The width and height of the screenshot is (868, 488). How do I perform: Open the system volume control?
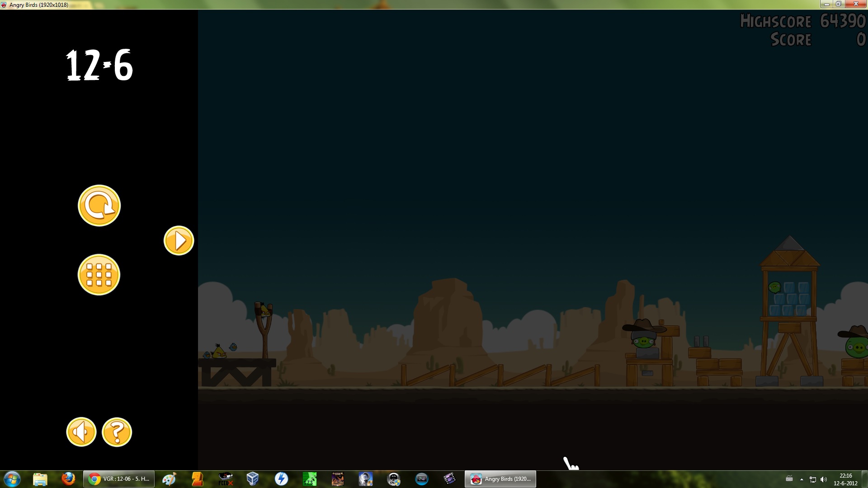(823, 479)
